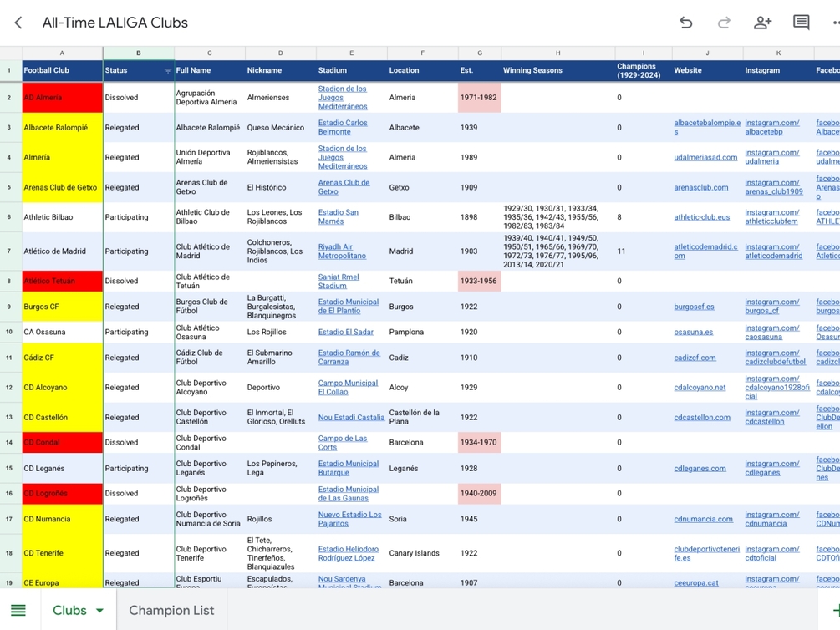840x630 pixels.
Task: Open the instagram.com/udalmeria link
Action: pos(772,157)
